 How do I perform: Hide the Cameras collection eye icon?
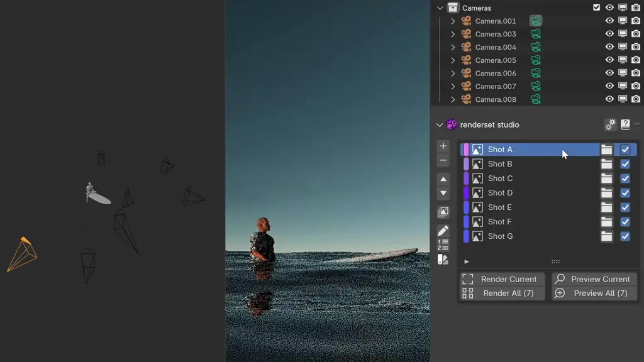click(x=609, y=8)
